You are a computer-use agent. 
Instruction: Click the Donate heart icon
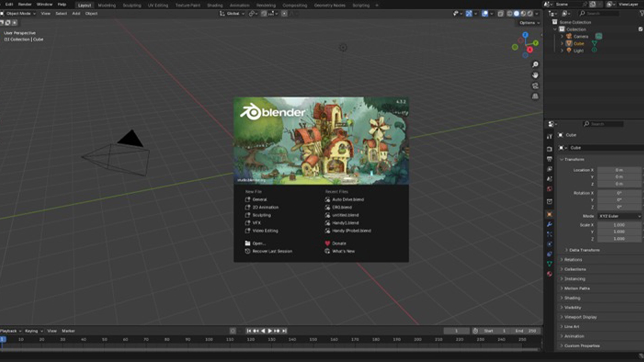(327, 243)
